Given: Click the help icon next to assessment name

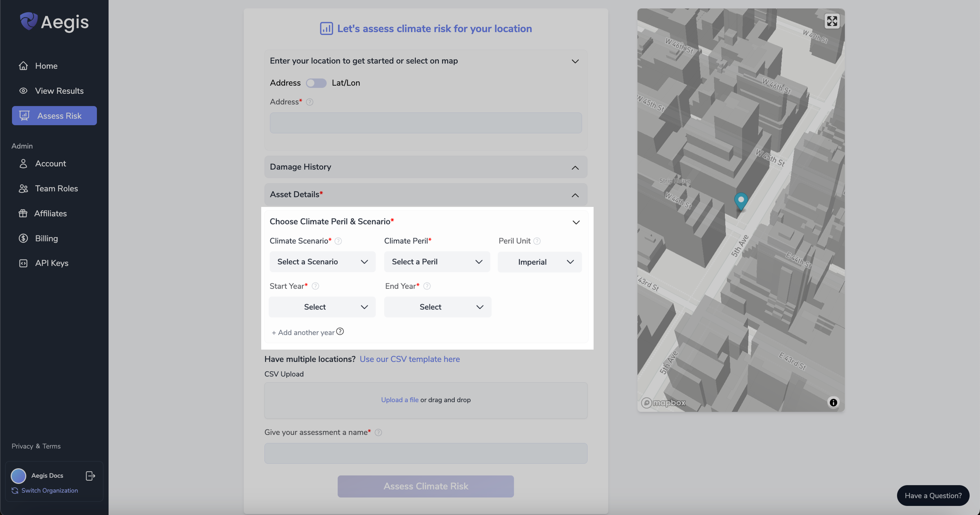Looking at the screenshot, I should coord(378,432).
